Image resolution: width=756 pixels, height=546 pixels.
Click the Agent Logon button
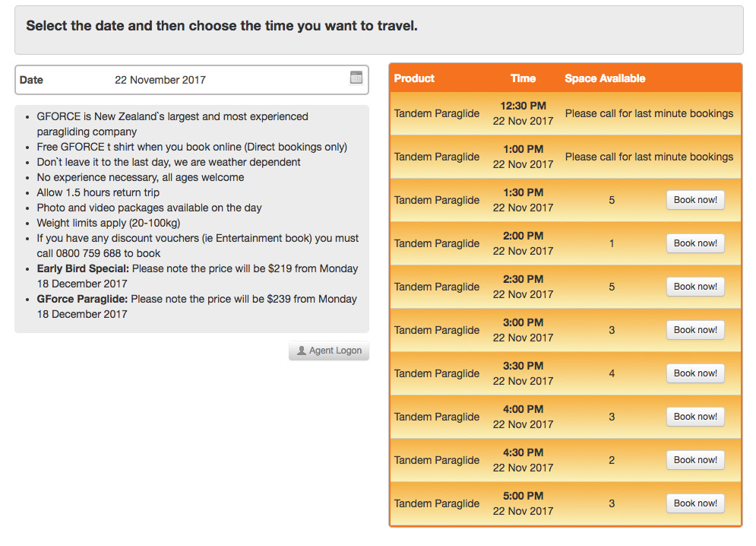(329, 351)
